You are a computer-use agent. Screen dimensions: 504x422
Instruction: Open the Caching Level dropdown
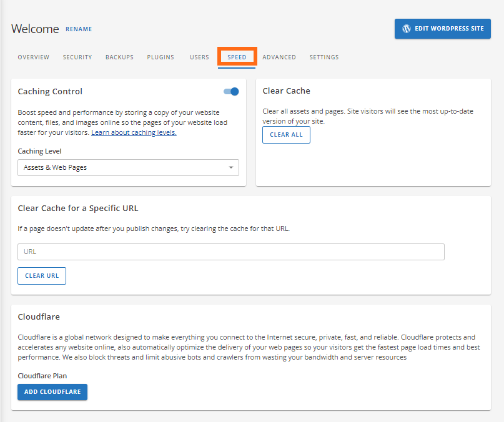tap(127, 167)
